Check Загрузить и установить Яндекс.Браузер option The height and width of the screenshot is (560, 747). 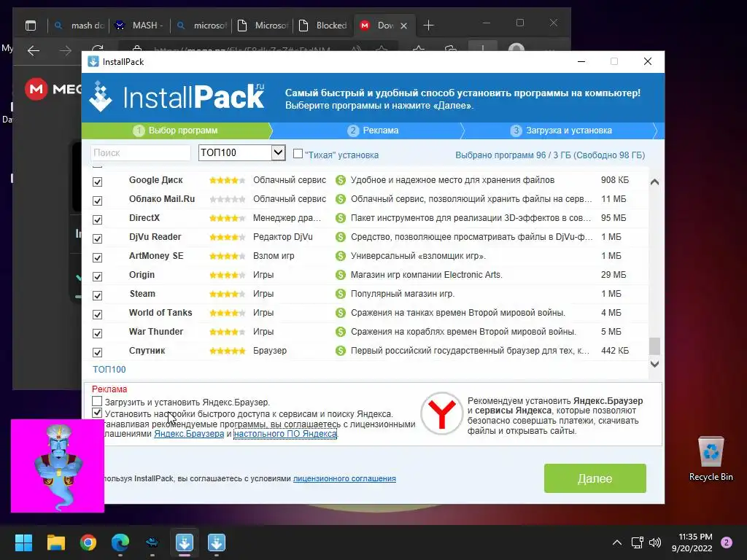97,402
